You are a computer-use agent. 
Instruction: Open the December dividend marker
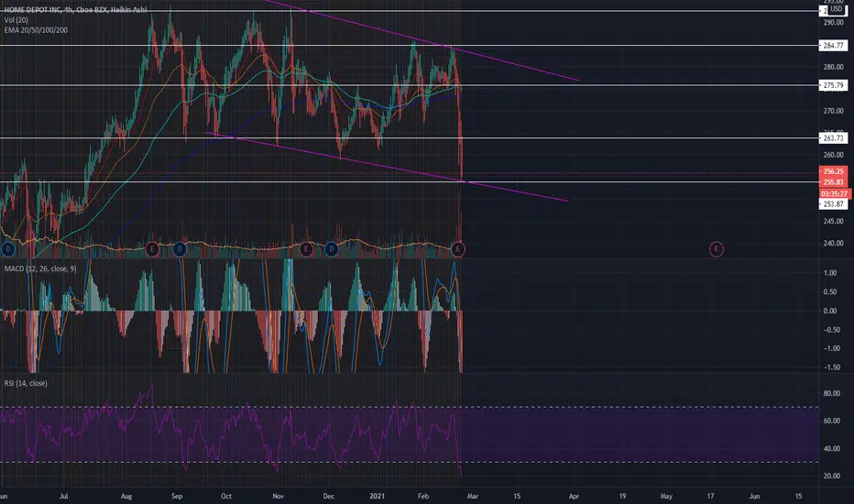tap(331, 249)
